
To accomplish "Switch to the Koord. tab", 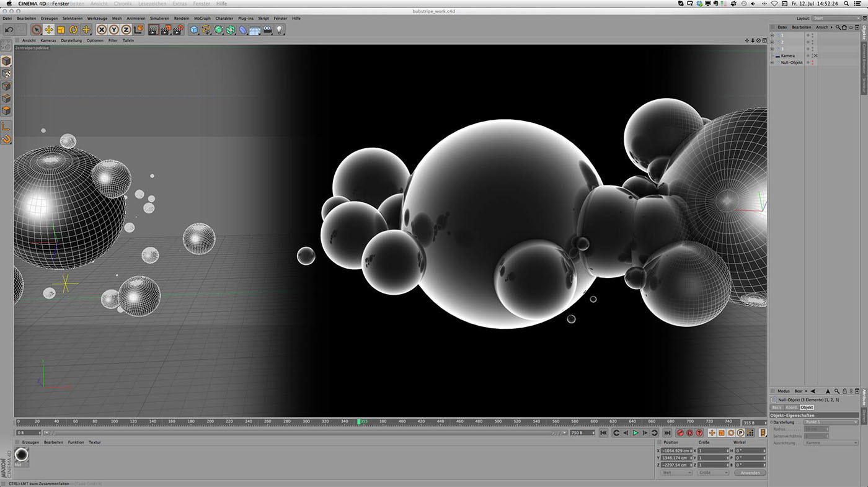I will (x=791, y=407).
